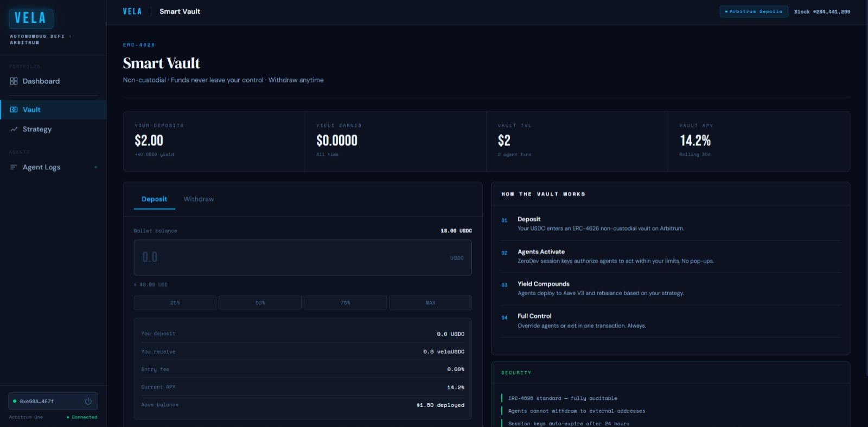Click the 'ERC-4626 standard — fully auditable' line
Screen dimensions: 868x427
point(563,398)
